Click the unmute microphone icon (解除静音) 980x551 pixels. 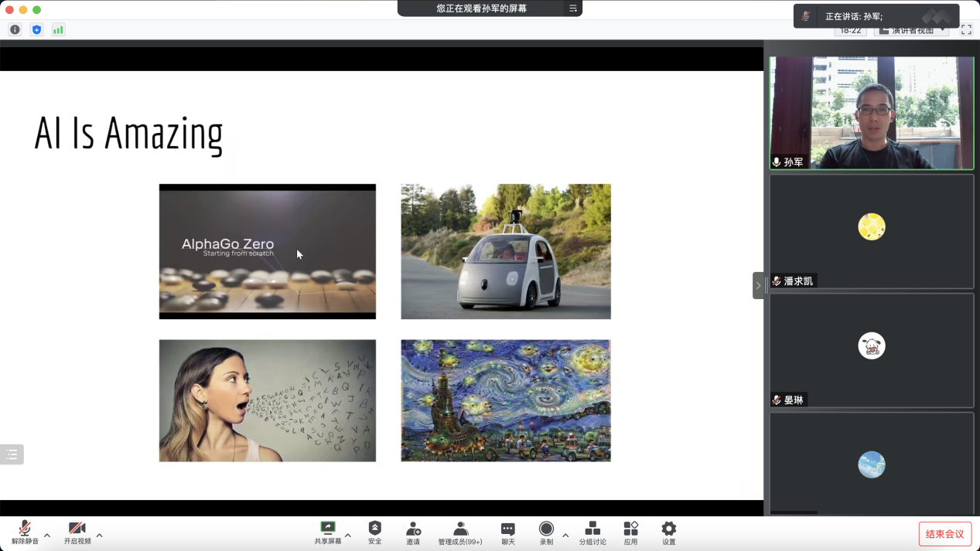(25, 529)
